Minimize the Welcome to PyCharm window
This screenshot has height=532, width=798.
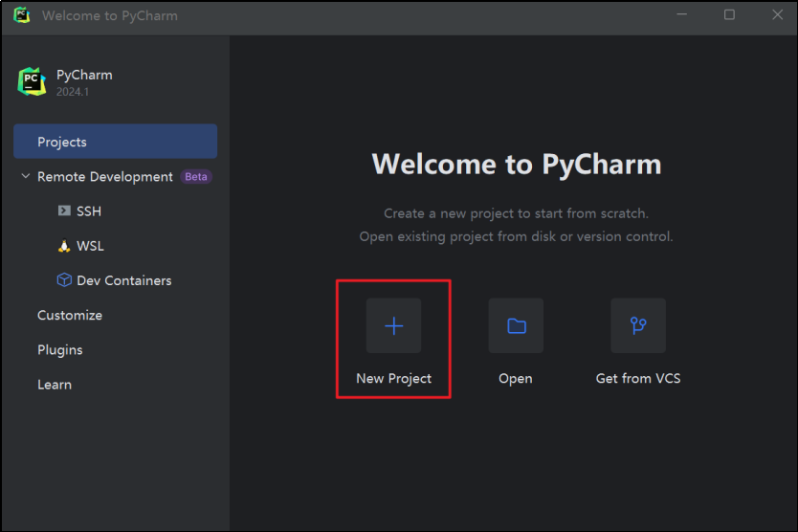pos(682,14)
